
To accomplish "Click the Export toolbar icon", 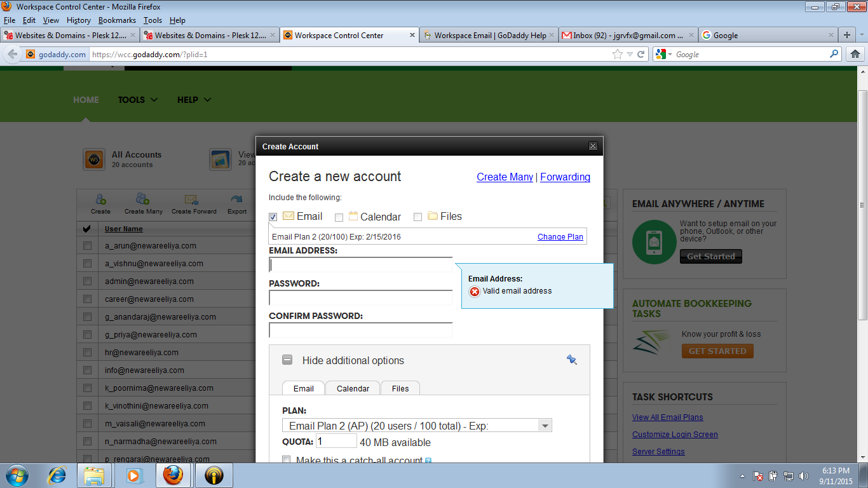I will (x=237, y=200).
